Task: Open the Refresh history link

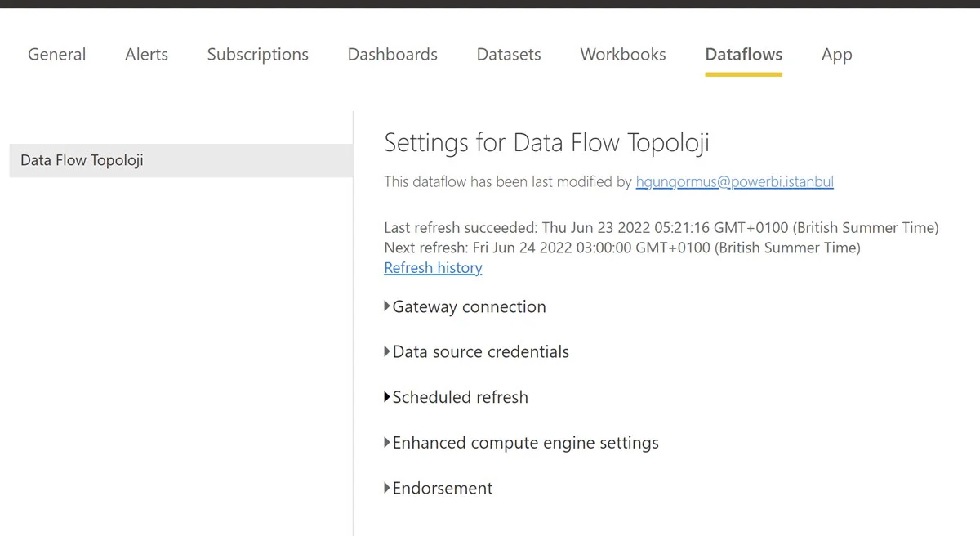Action: (433, 268)
